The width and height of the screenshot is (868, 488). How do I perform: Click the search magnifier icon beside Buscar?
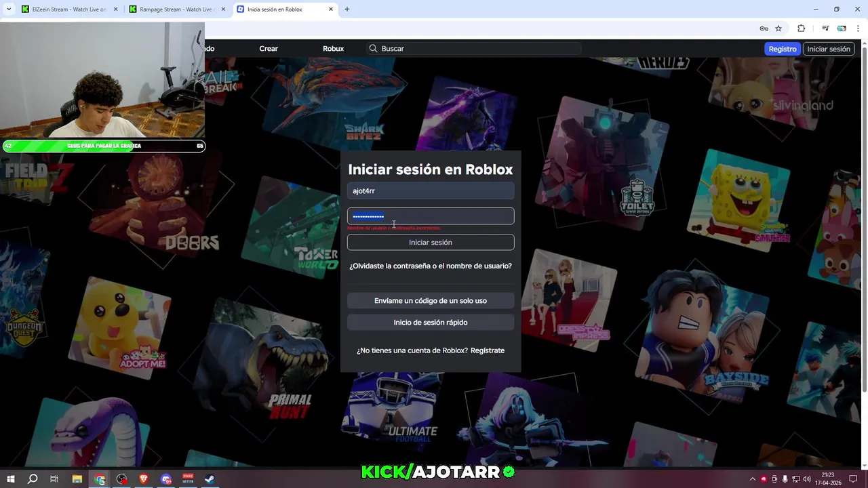pyautogui.click(x=373, y=49)
